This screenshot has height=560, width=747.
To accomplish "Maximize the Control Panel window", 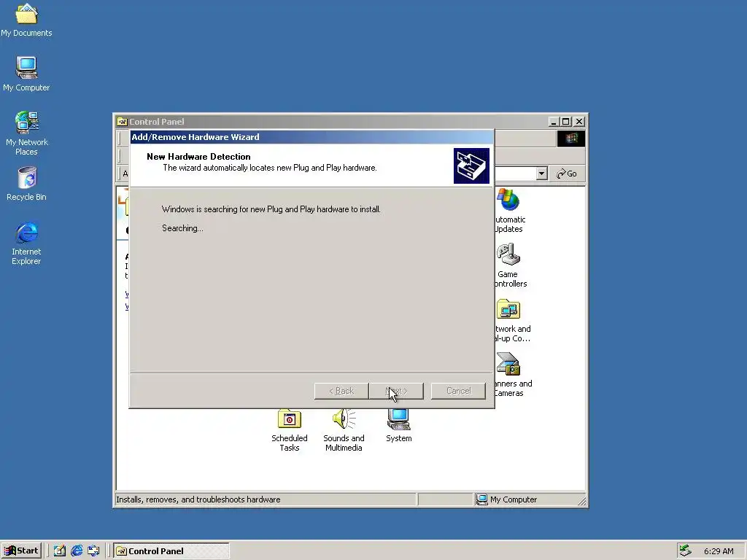I will 565,122.
